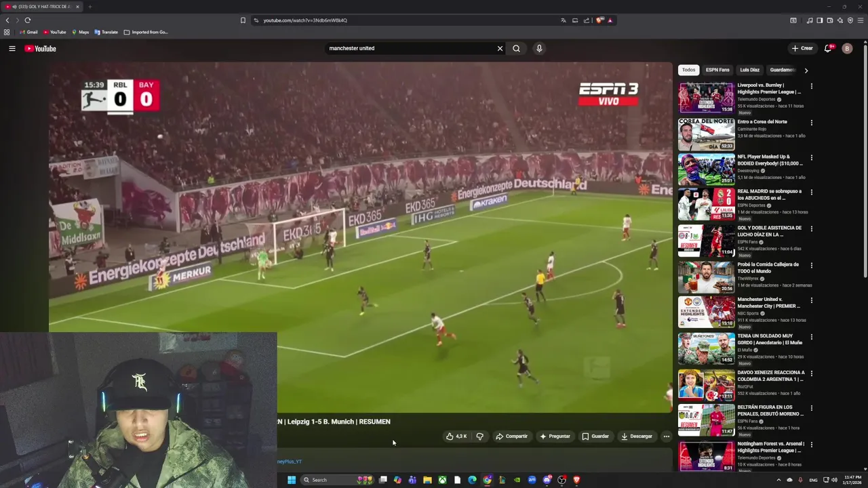Viewport: 868px width, 488px height.
Task: Open REAL MADRID se sobrepuso video title
Action: coord(769,195)
